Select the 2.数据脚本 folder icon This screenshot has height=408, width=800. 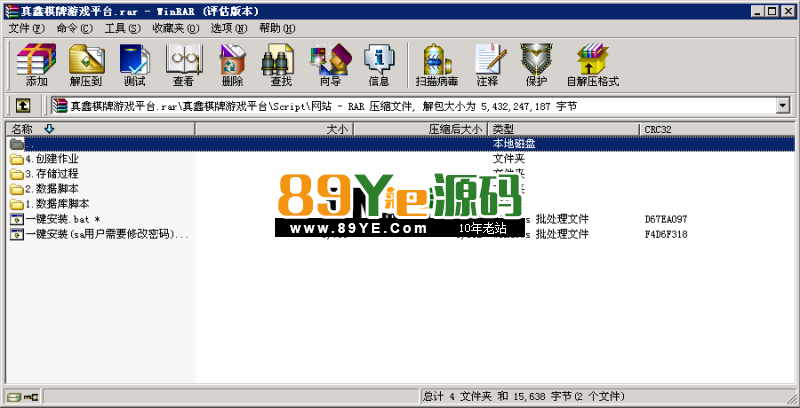[17, 189]
